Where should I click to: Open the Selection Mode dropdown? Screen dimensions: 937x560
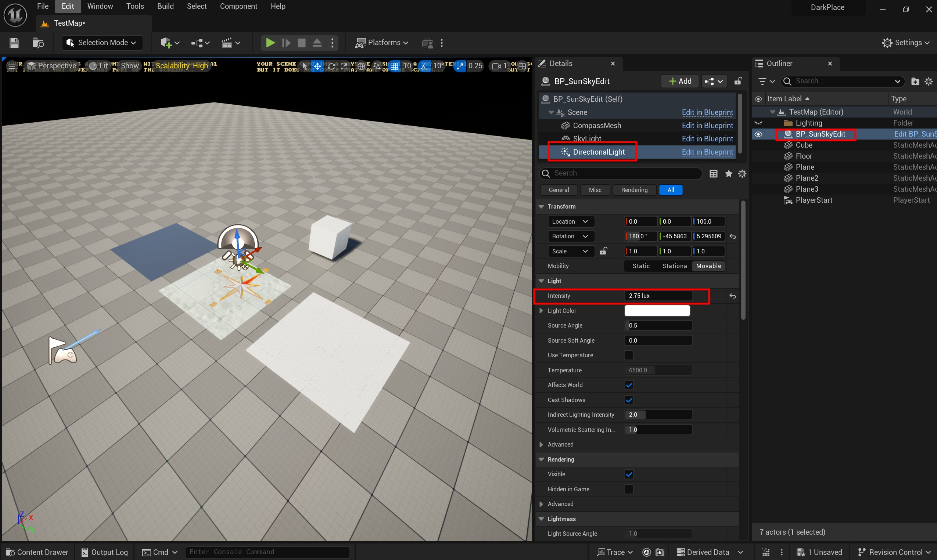click(102, 43)
